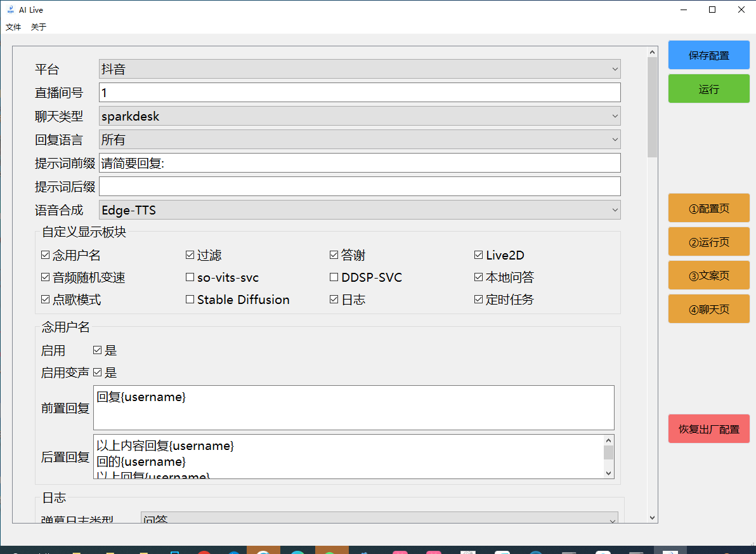Screen dimensions: 756x554
Task: Toggle the 过滤 checkbox
Action: 189,254
